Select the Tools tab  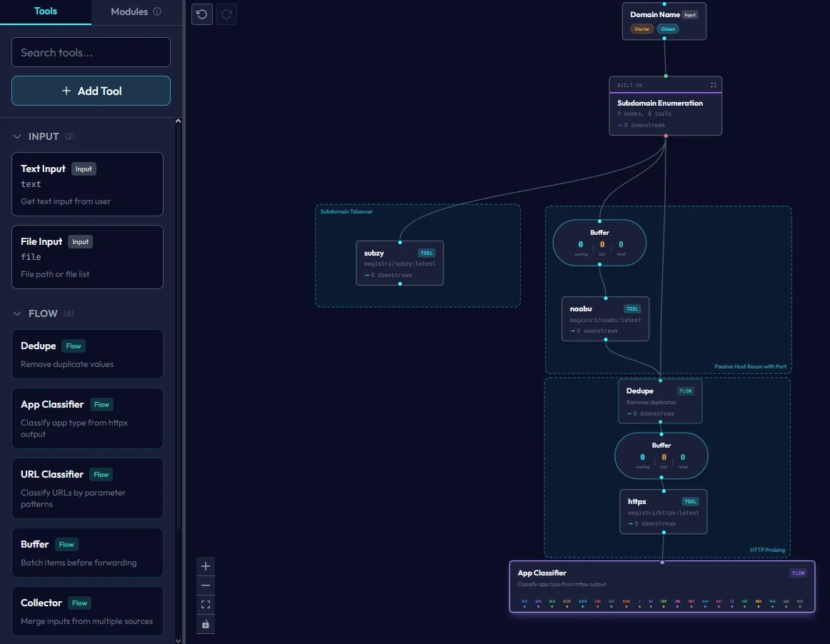point(45,11)
